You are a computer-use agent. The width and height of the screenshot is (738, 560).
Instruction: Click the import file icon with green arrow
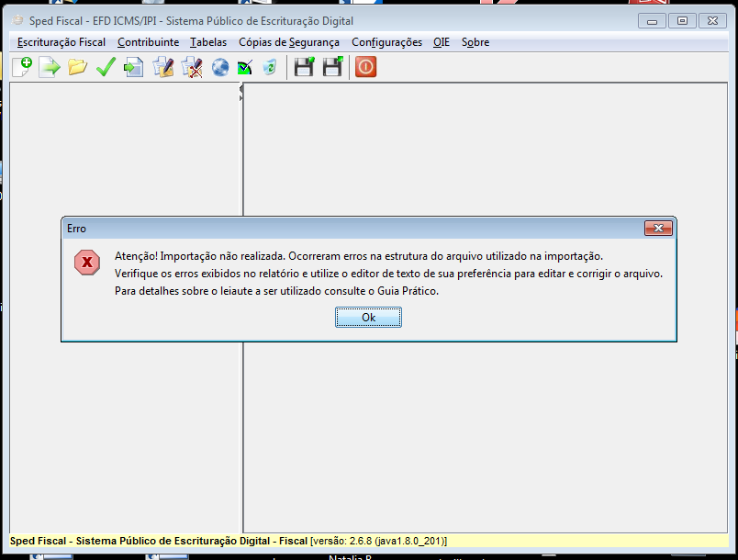49,67
